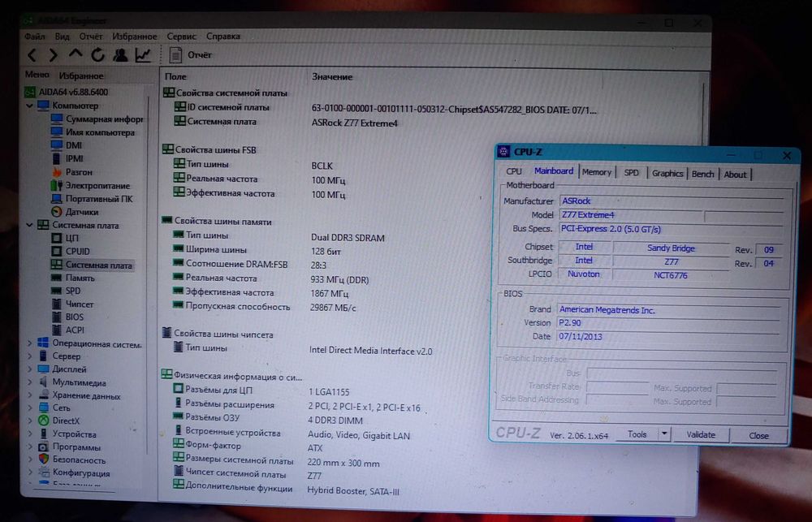Open the users icon in AIDA64 toolbar

[x=120, y=54]
